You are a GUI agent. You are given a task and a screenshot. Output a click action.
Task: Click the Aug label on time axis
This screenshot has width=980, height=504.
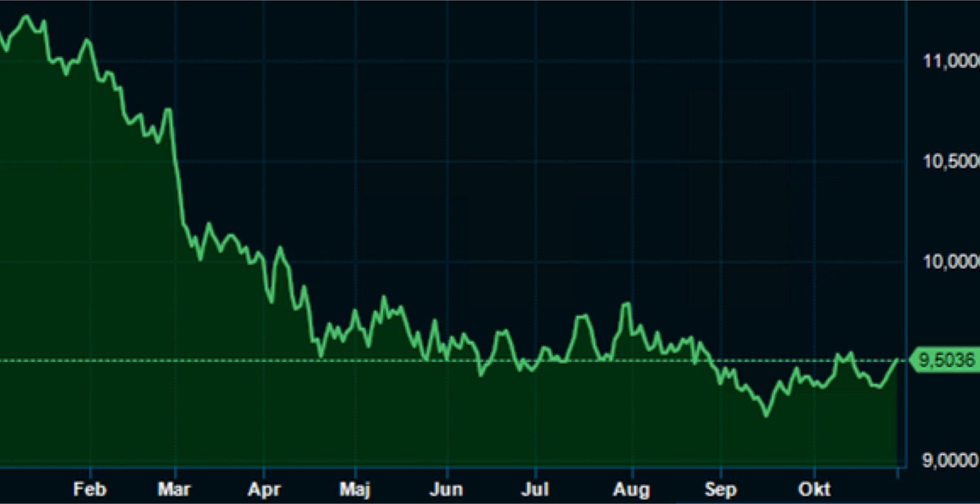(x=631, y=490)
